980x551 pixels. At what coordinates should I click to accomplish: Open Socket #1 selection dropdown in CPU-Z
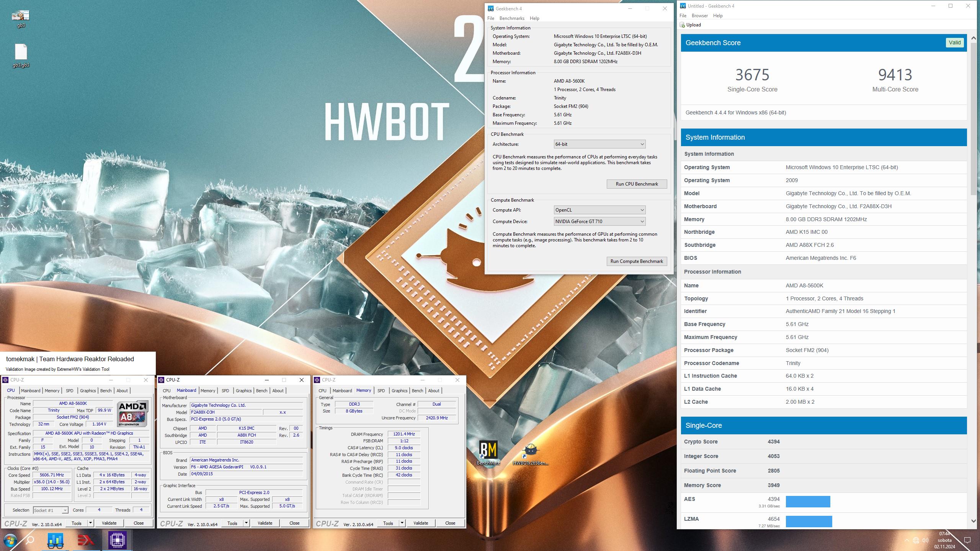coord(51,510)
